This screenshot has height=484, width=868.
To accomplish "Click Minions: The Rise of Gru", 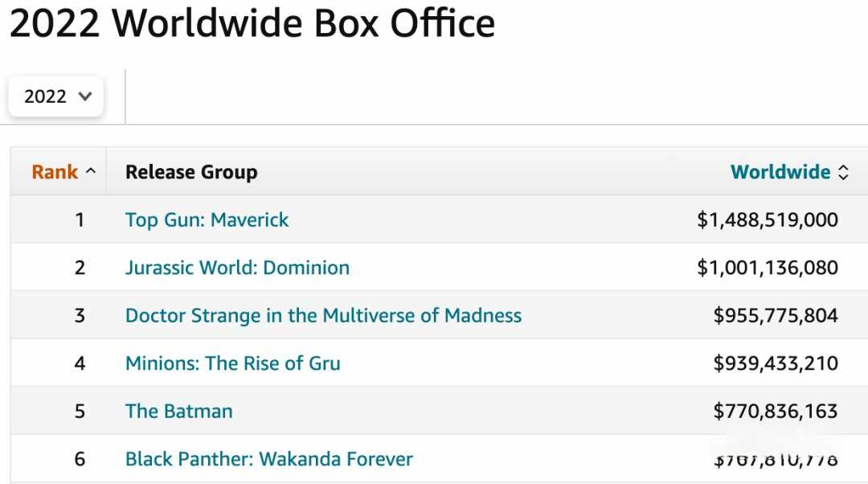I will 232,363.
